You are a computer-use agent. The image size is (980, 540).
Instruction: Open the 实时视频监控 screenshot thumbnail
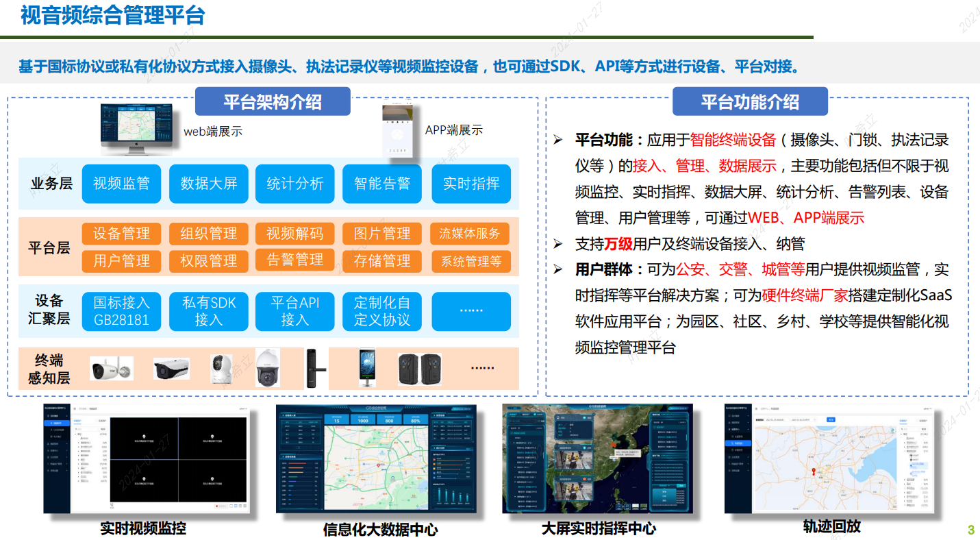147,458
